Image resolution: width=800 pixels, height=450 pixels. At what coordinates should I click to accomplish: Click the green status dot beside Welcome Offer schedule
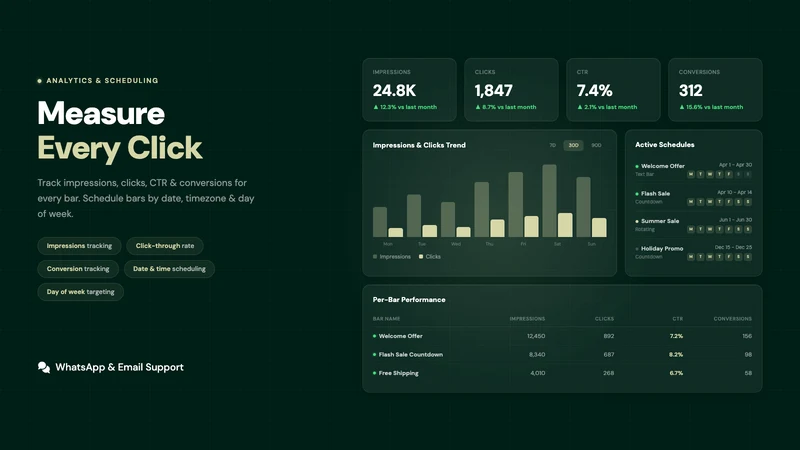coord(637,166)
